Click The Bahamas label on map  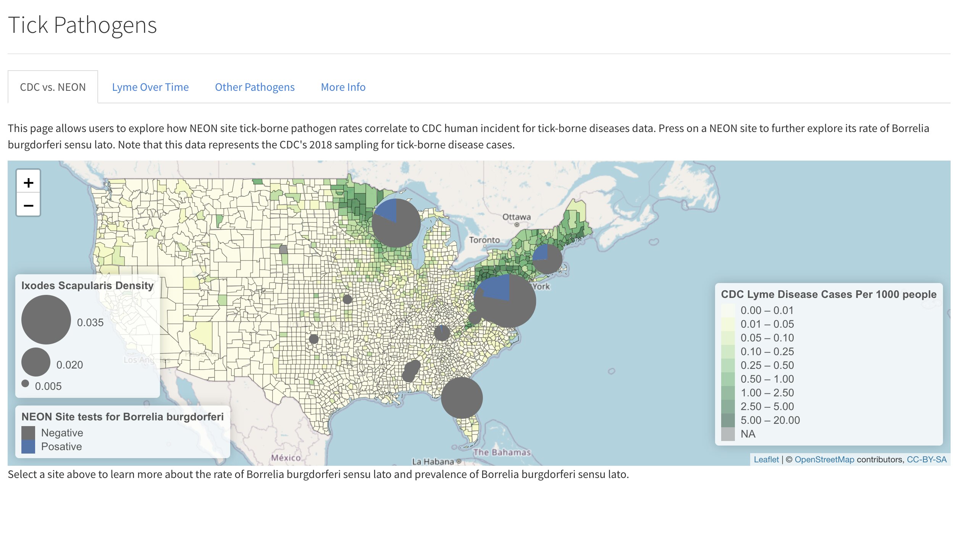502,452
